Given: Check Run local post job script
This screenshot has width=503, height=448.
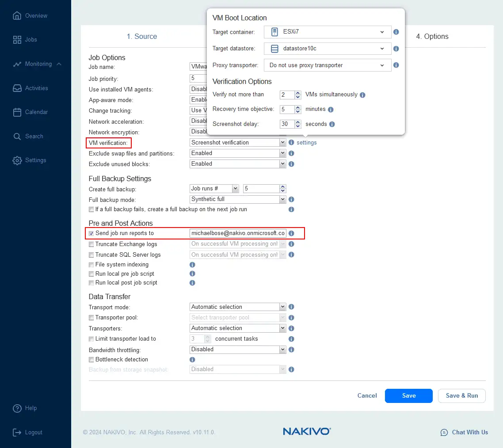Looking at the screenshot, I should point(91,283).
